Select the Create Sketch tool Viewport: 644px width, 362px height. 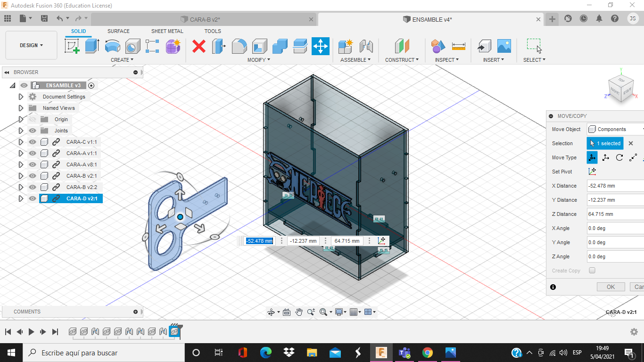coord(72,46)
